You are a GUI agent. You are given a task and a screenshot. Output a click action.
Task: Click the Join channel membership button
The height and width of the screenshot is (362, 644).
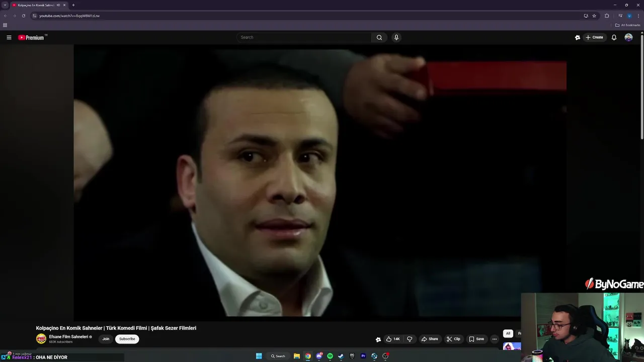tap(106, 339)
